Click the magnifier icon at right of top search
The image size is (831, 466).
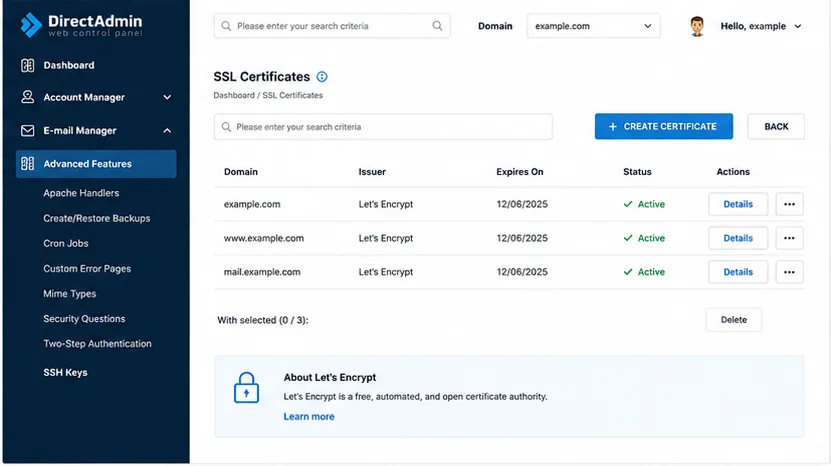pyautogui.click(x=437, y=25)
